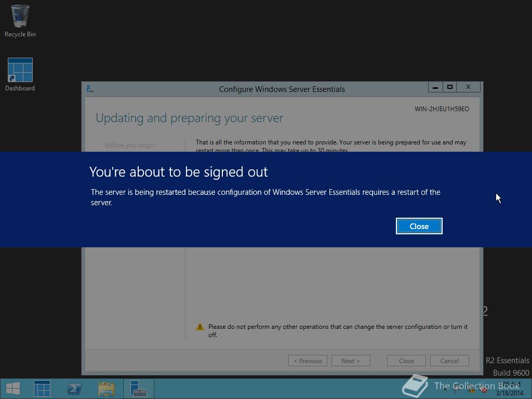Click the Cancel button in the wizard
The width and height of the screenshot is (532, 399).
pos(449,361)
